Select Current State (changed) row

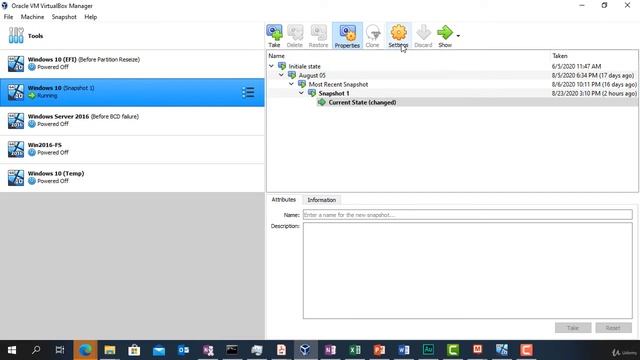tap(452, 102)
